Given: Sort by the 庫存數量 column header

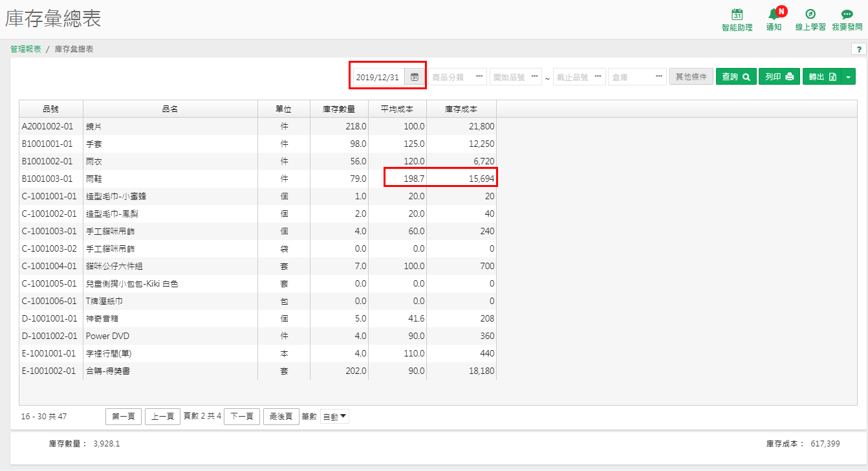Looking at the screenshot, I should 339,109.
